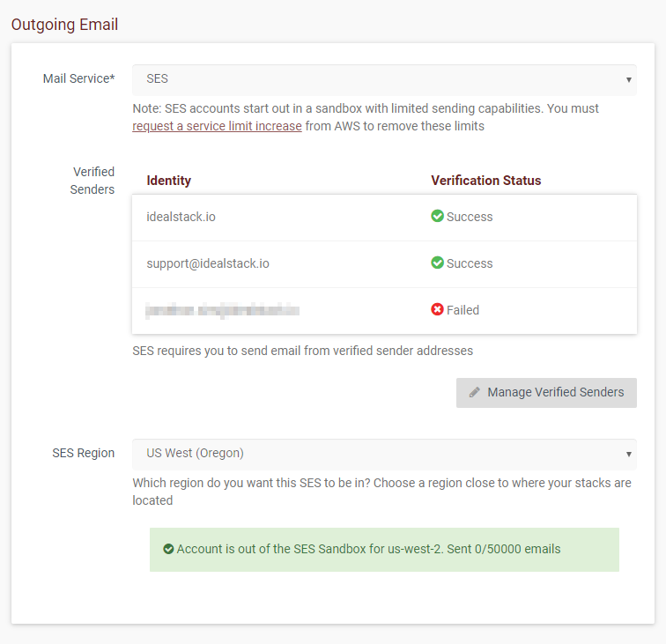Click the SES Sandbox status message
The image size is (666, 644).
(368, 549)
